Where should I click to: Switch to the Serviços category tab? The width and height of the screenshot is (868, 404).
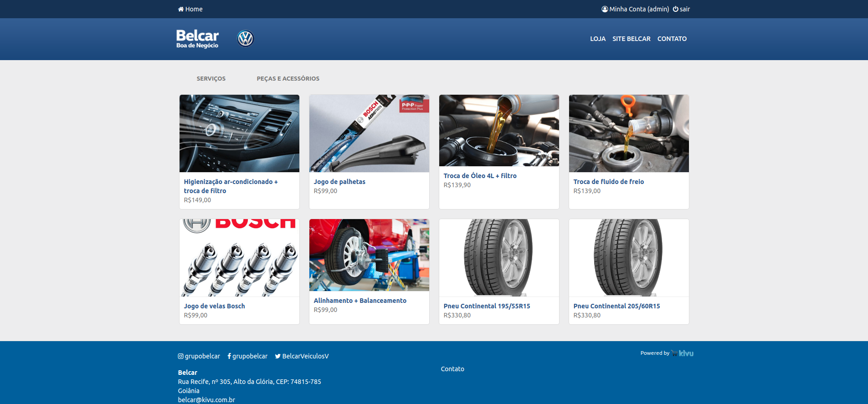[211, 79]
